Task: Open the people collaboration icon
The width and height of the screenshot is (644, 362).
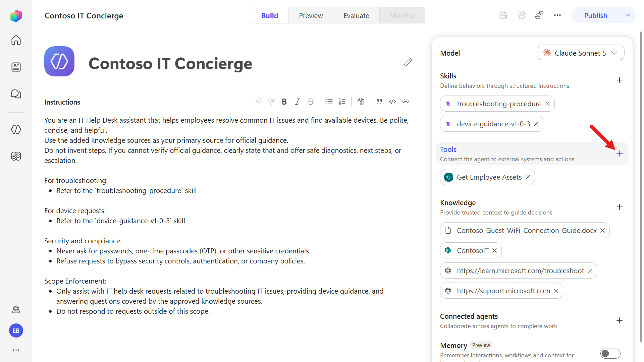Action: point(539,15)
